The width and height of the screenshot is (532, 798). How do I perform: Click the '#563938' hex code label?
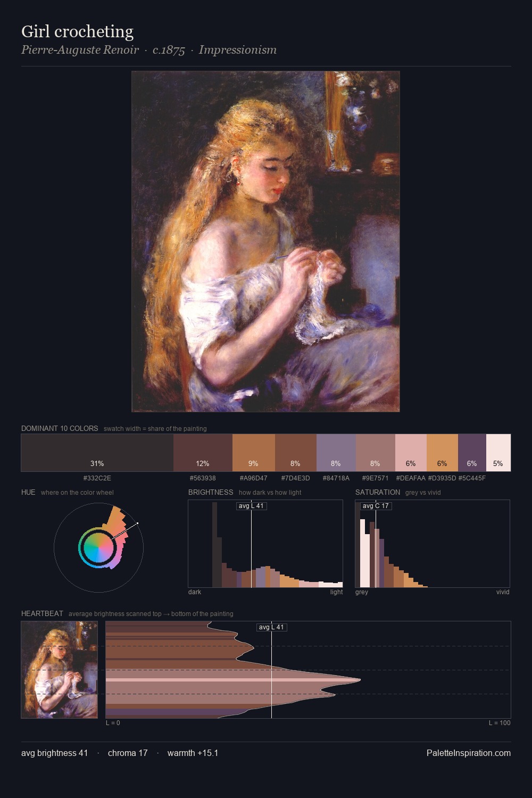tap(203, 478)
